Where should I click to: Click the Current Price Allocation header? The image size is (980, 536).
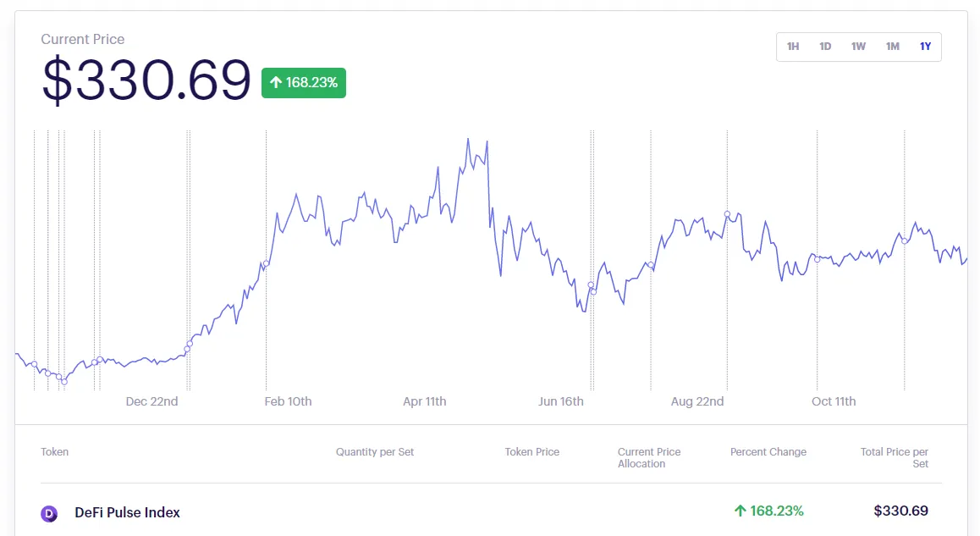pyautogui.click(x=649, y=458)
